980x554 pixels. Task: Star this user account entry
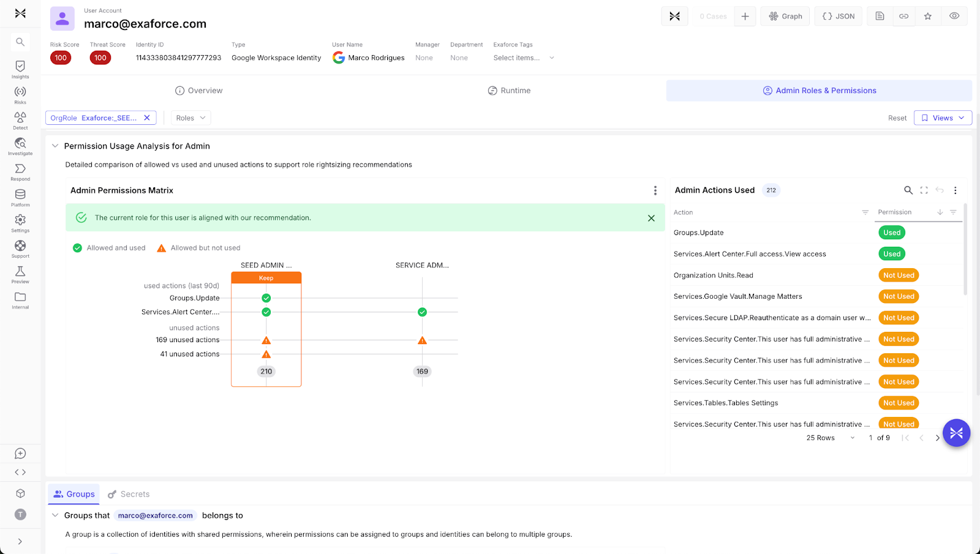(x=927, y=16)
